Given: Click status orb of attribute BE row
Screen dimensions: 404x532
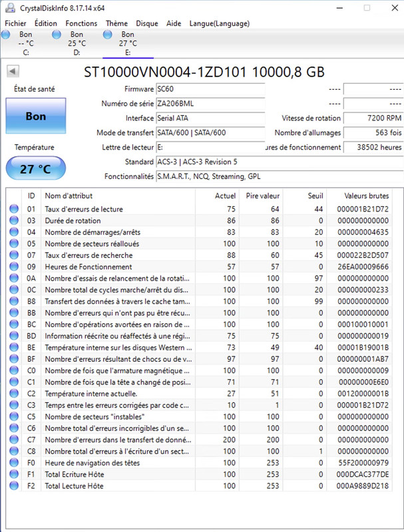Looking at the screenshot, I should coord(14,347).
